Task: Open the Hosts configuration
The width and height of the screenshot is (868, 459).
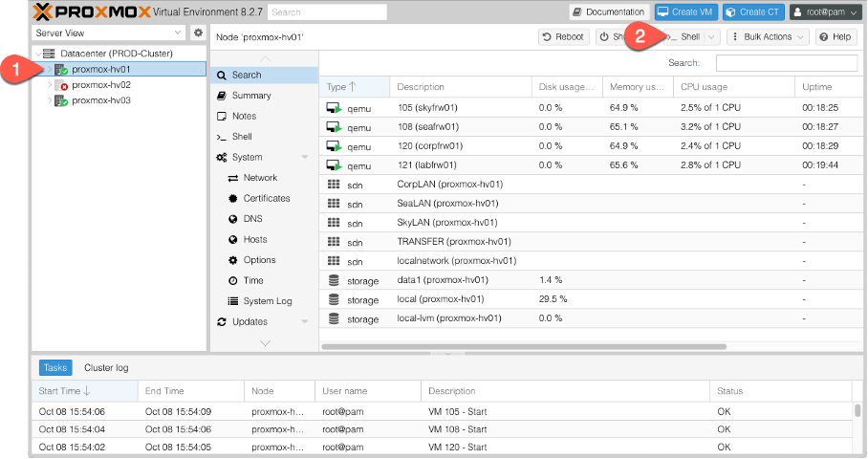Action: 255,240
